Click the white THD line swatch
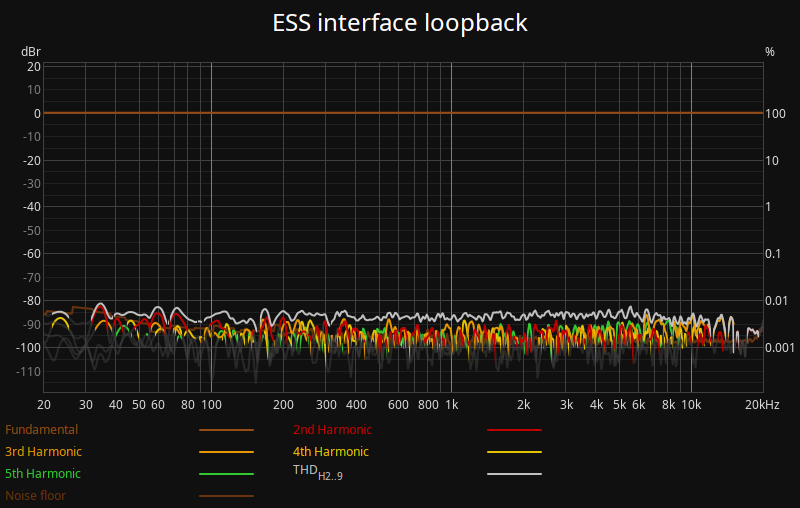The image size is (800, 508). tap(514, 474)
